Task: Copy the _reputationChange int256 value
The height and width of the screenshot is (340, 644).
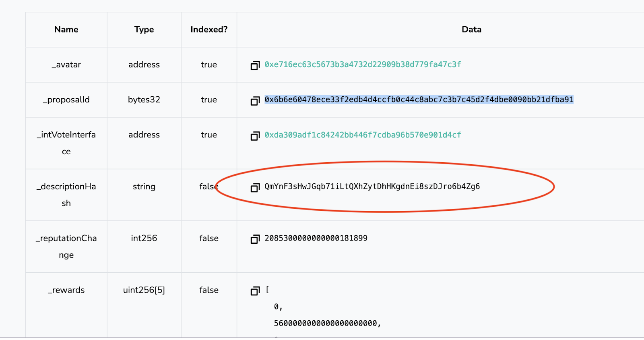Action: (255, 239)
